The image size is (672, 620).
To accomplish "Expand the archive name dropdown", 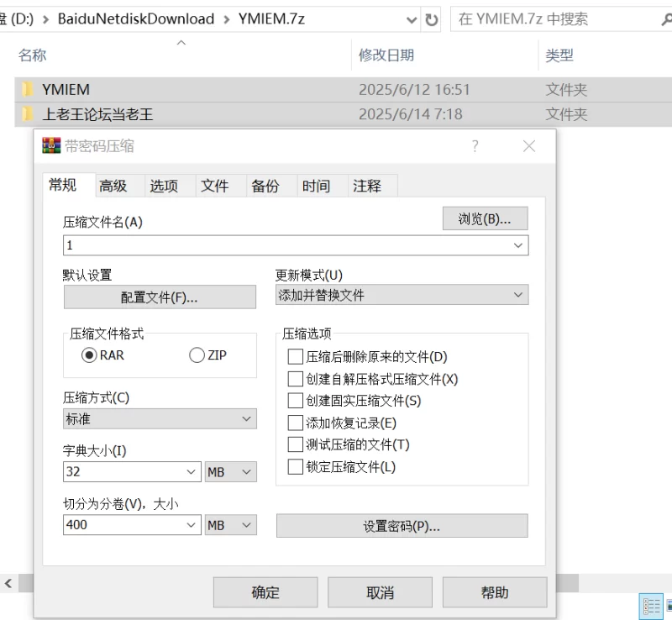I will point(518,245).
